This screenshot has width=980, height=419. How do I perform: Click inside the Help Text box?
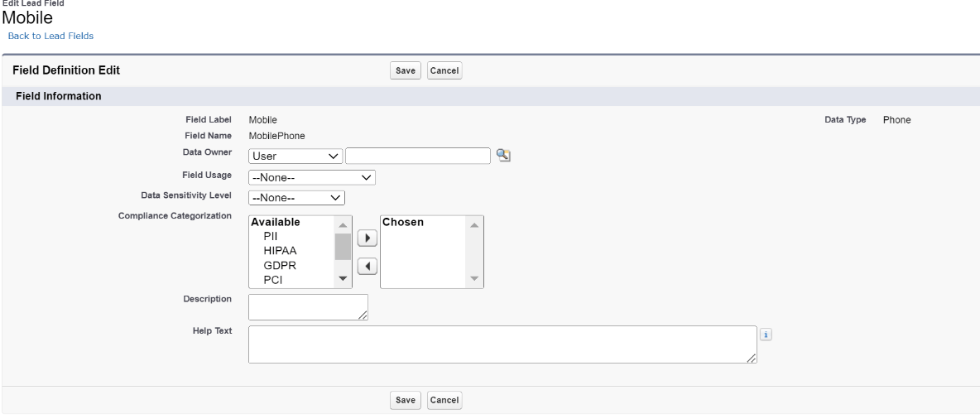(x=502, y=344)
